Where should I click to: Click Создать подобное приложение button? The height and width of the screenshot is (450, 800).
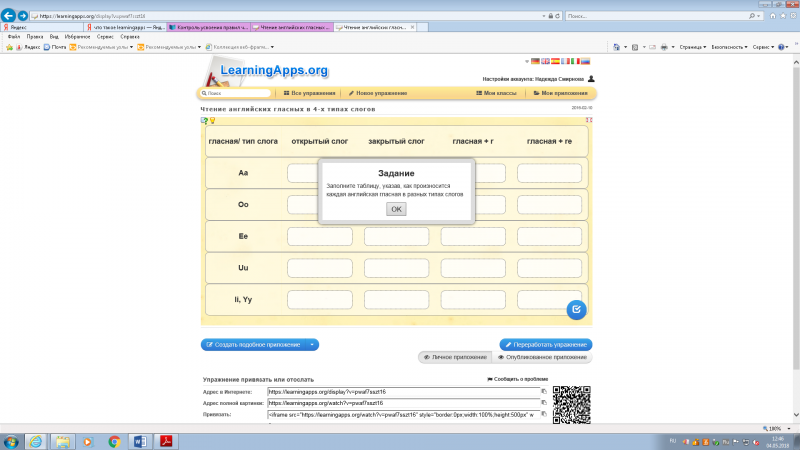pyautogui.click(x=254, y=345)
